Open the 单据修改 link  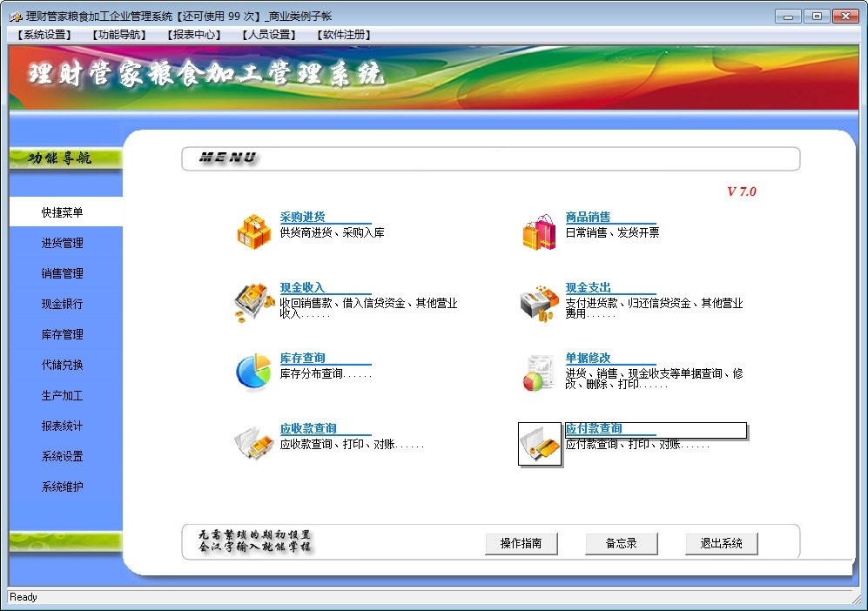[x=588, y=358]
